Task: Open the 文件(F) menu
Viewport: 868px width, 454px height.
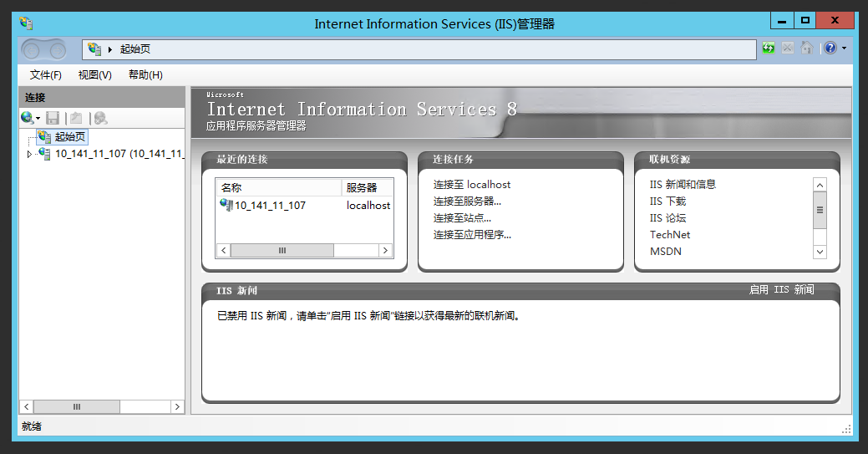Action: coord(46,75)
